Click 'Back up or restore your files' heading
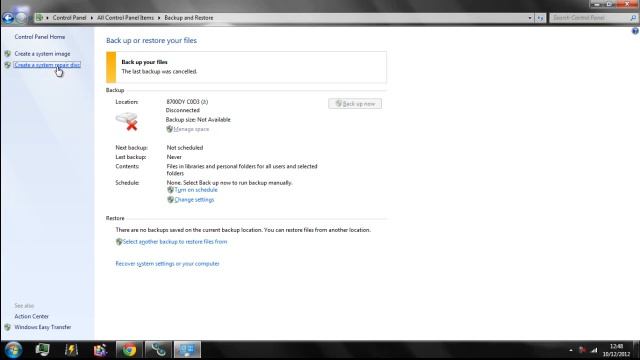This screenshot has height=360, width=640. tap(151, 40)
